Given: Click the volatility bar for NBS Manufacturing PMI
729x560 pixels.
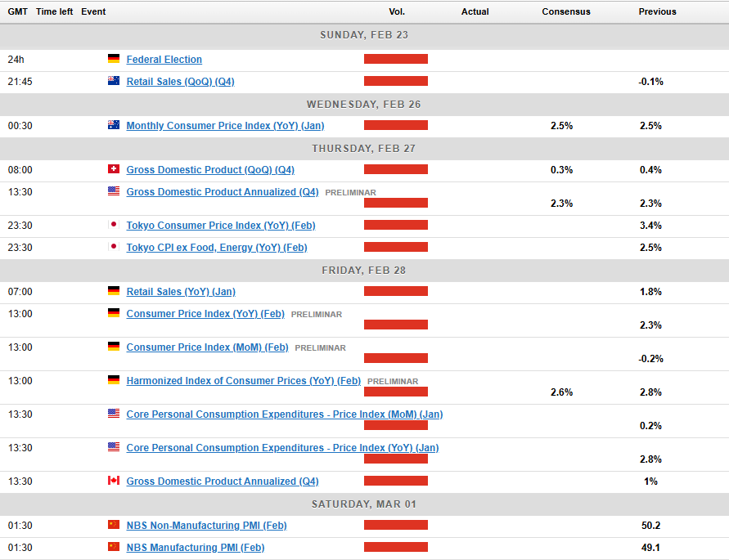Looking at the screenshot, I should coord(396,548).
